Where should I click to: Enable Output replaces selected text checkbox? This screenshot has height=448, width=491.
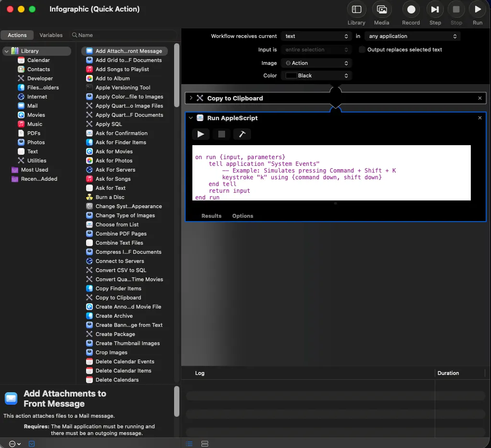362,50
